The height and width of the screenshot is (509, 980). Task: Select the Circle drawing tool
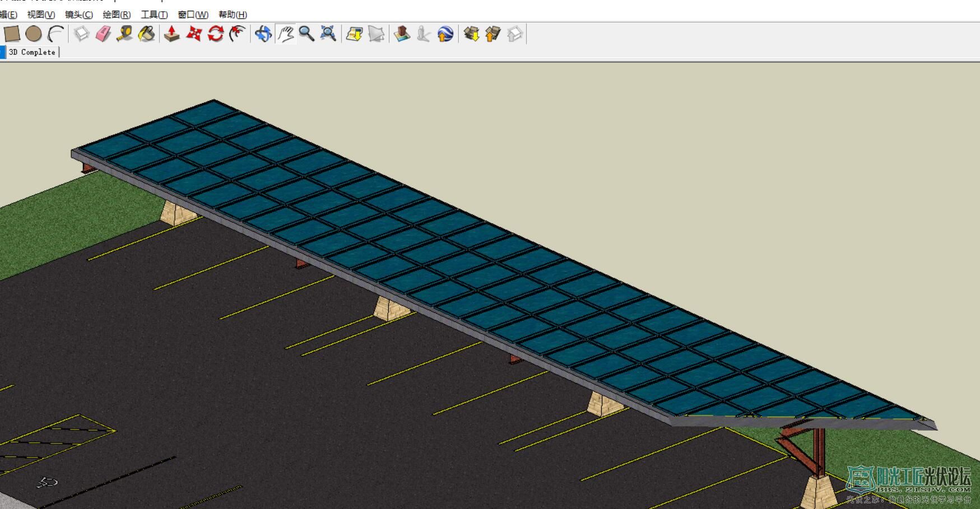point(34,34)
